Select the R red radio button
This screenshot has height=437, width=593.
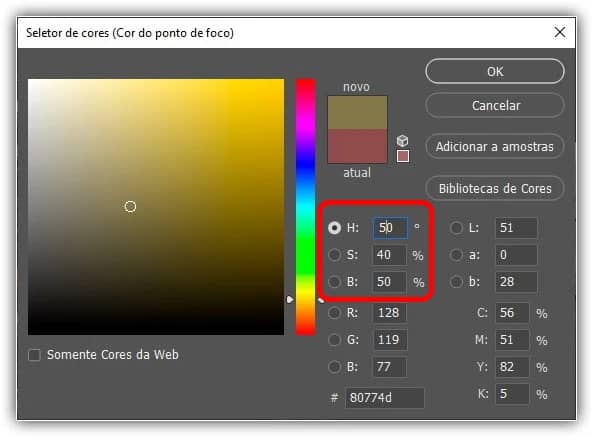coord(334,313)
